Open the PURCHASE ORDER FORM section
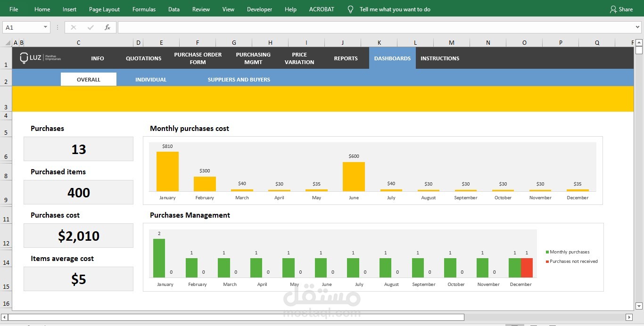The image size is (644, 326). (198, 58)
